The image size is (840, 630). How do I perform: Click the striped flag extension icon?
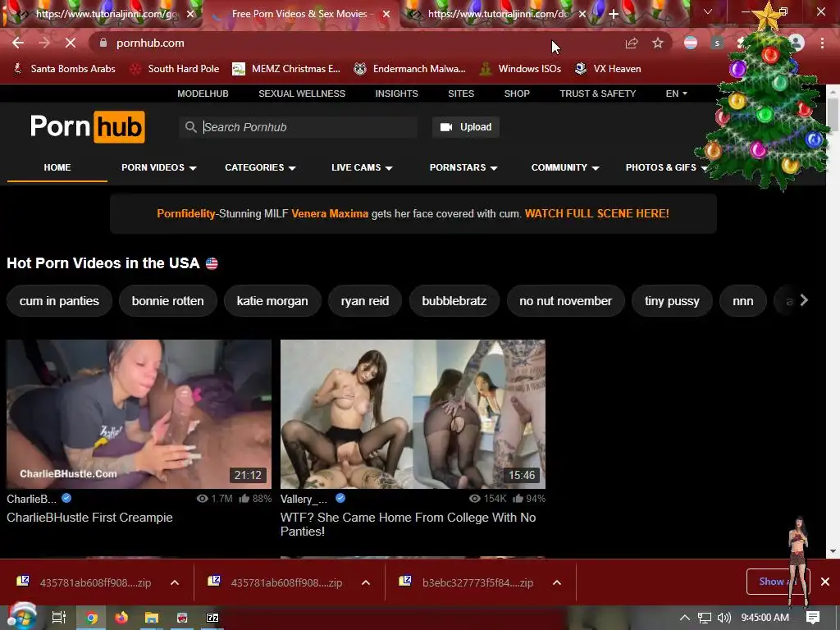(x=691, y=43)
